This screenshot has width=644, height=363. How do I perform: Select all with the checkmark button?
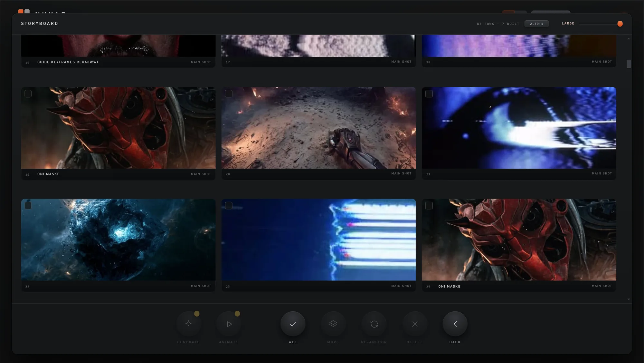pos(293,324)
